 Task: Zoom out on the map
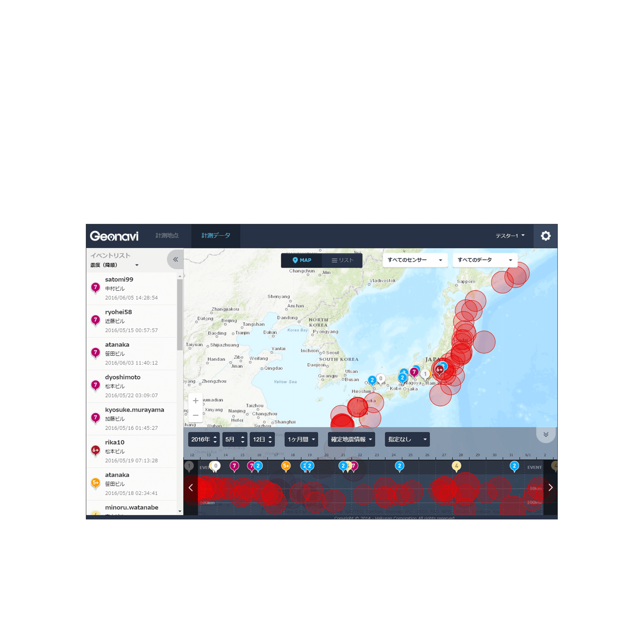[196, 415]
